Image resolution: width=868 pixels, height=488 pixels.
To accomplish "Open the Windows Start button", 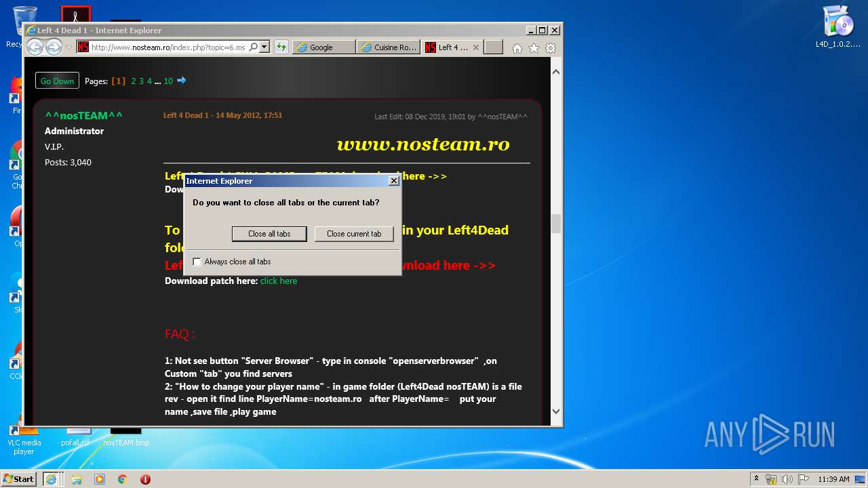I will (x=19, y=479).
